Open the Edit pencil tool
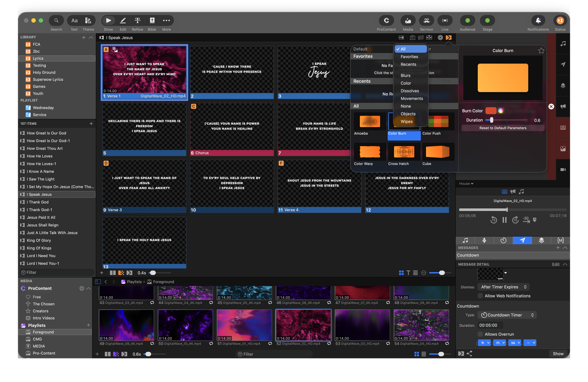 point(123,21)
